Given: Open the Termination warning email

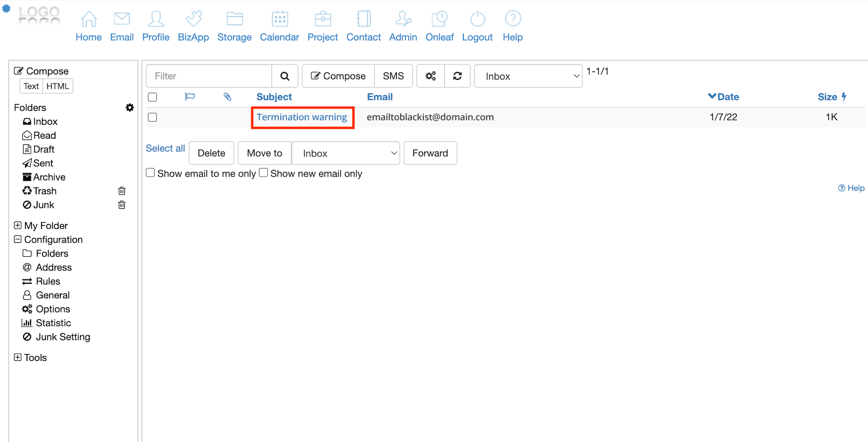Looking at the screenshot, I should (x=301, y=117).
